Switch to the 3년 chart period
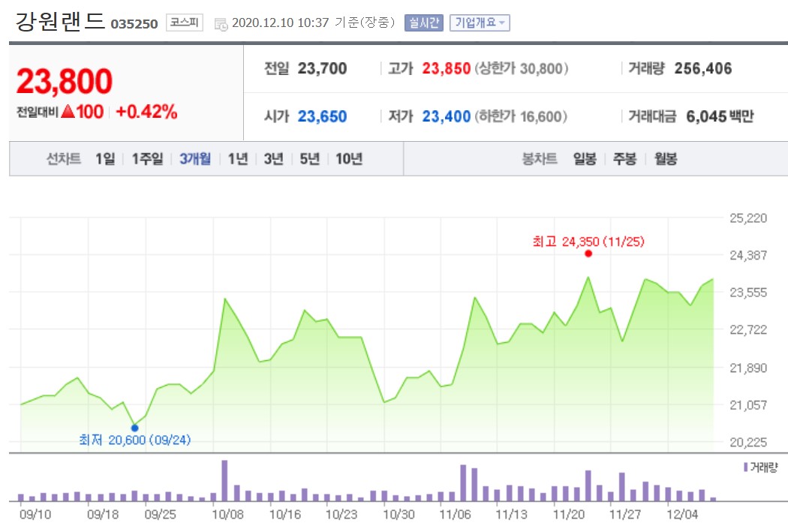Image resolution: width=788 pixels, height=532 pixels. click(273, 159)
